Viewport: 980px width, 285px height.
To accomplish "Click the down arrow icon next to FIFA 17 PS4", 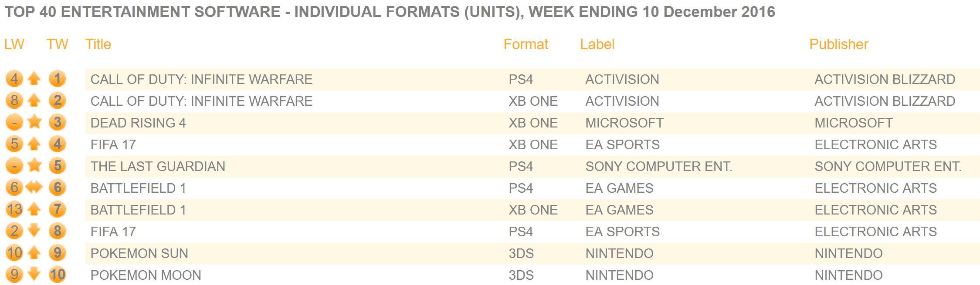I will (x=34, y=231).
